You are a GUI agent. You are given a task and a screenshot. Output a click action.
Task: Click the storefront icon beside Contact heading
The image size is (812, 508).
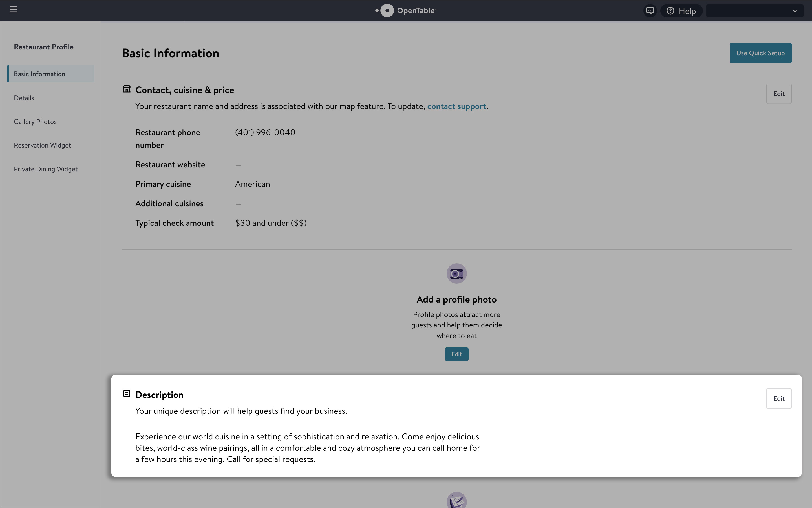point(127,89)
